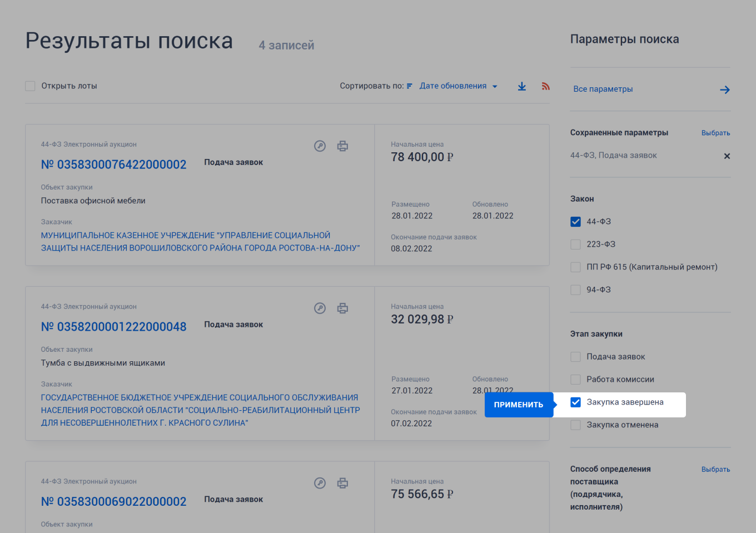Image resolution: width=756 pixels, height=533 pixels.
Task: Click the saved parameter text 44-ФЗ, Подача заявок
Action: (x=613, y=156)
